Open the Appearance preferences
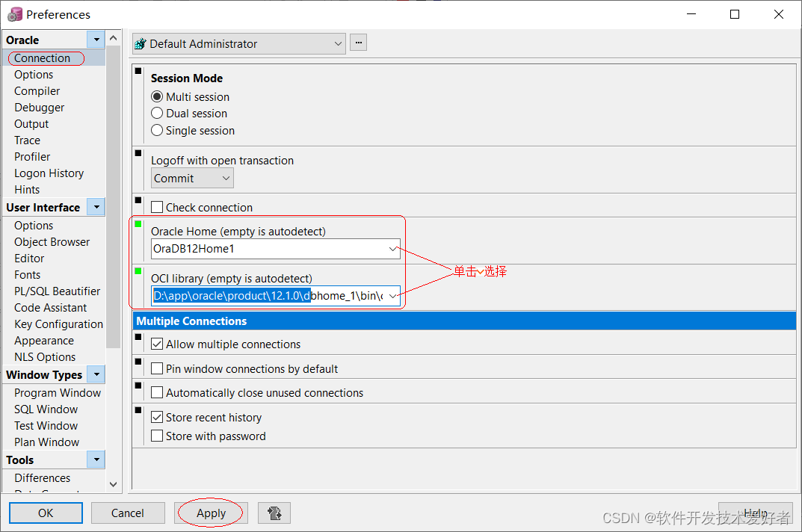 coord(44,341)
